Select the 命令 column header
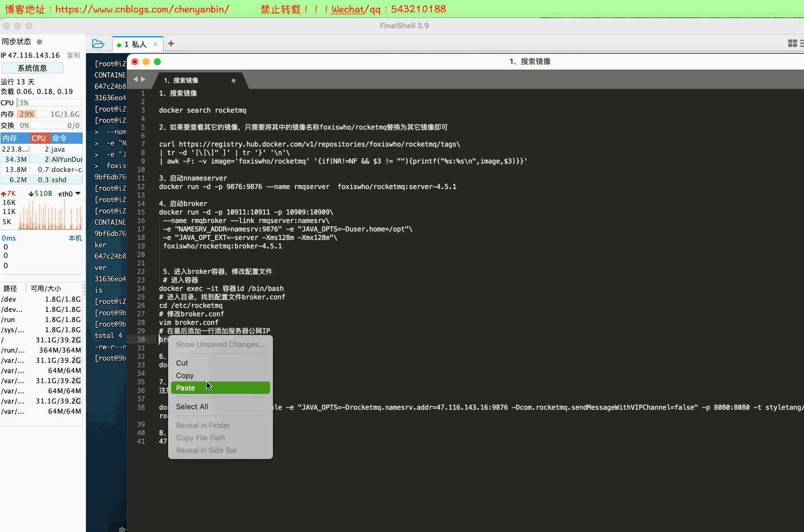 pyautogui.click(x=66, y=138)
